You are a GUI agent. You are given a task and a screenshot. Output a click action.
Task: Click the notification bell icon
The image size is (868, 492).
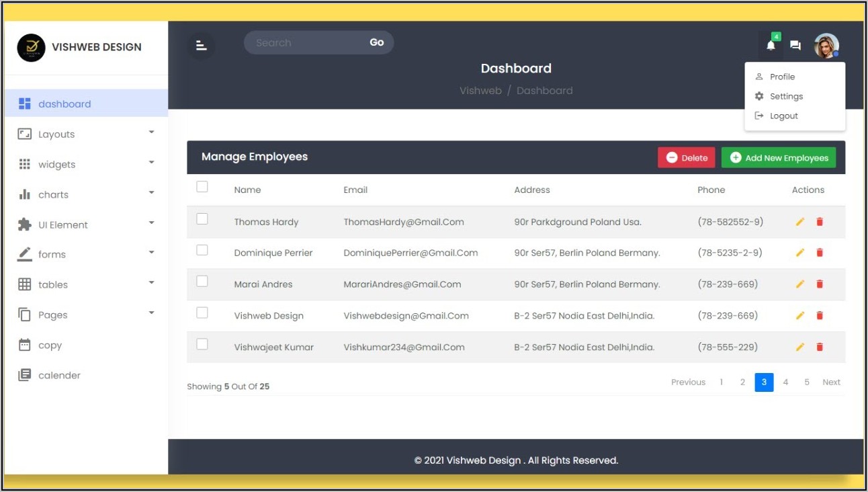[771, 46]
